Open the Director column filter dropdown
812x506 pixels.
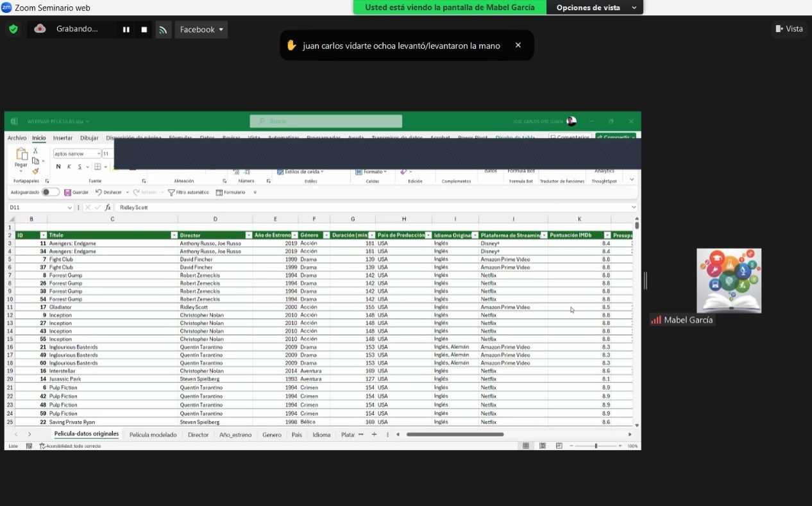[x=249, y=235]
